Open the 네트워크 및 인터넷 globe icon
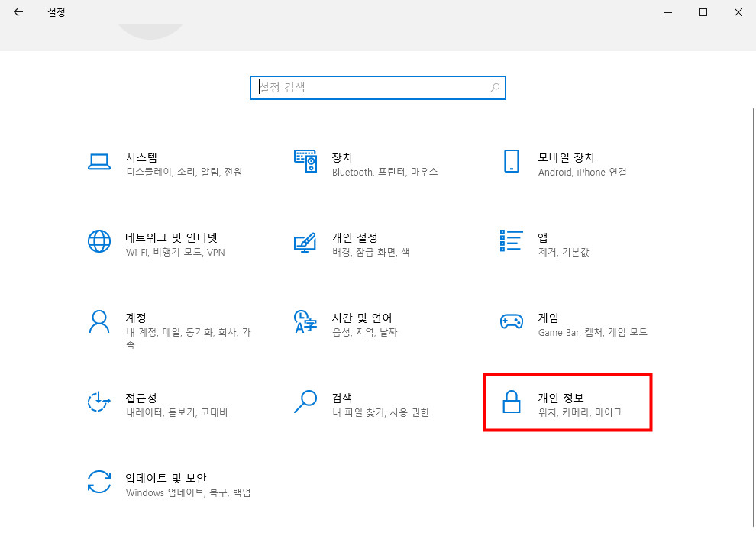 (x=99, y=241)
